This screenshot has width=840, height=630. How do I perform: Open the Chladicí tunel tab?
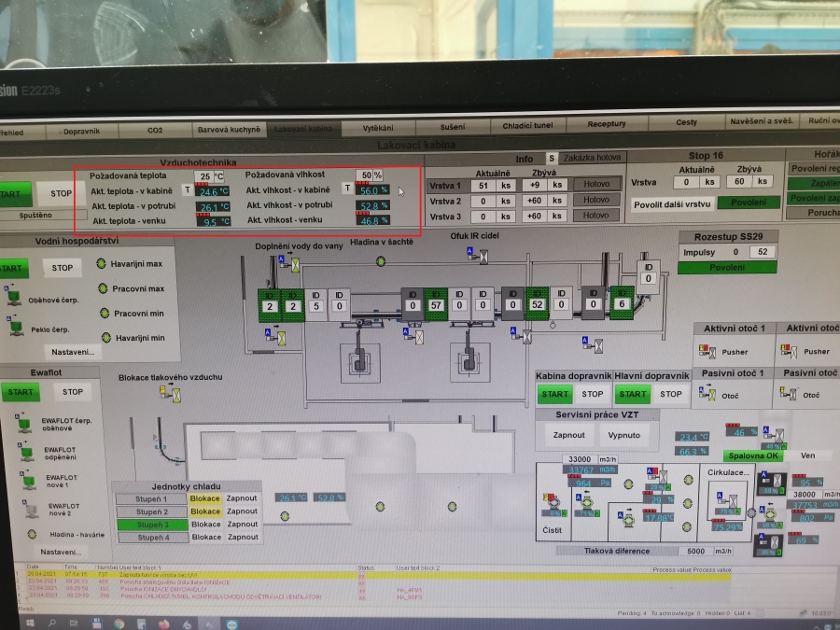pos(527,125)
